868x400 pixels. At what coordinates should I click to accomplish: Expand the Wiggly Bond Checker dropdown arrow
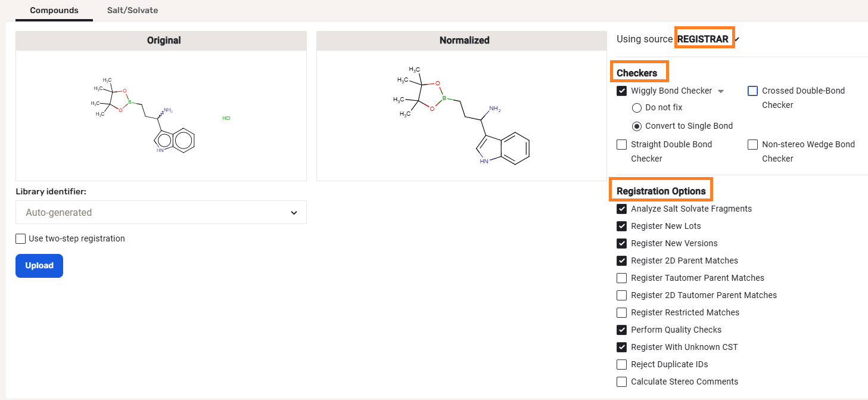[x=721, y=91]
